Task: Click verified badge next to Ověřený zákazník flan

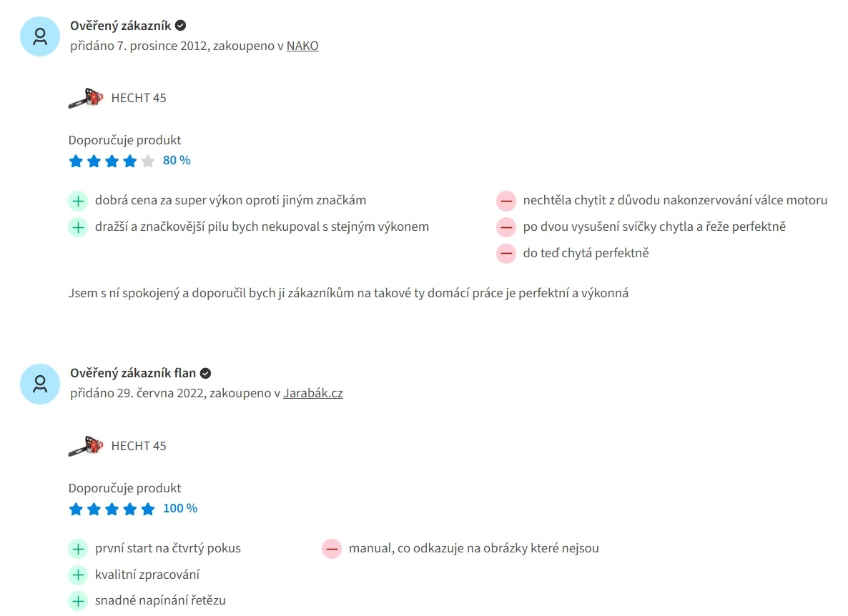Action: (205, 373)
